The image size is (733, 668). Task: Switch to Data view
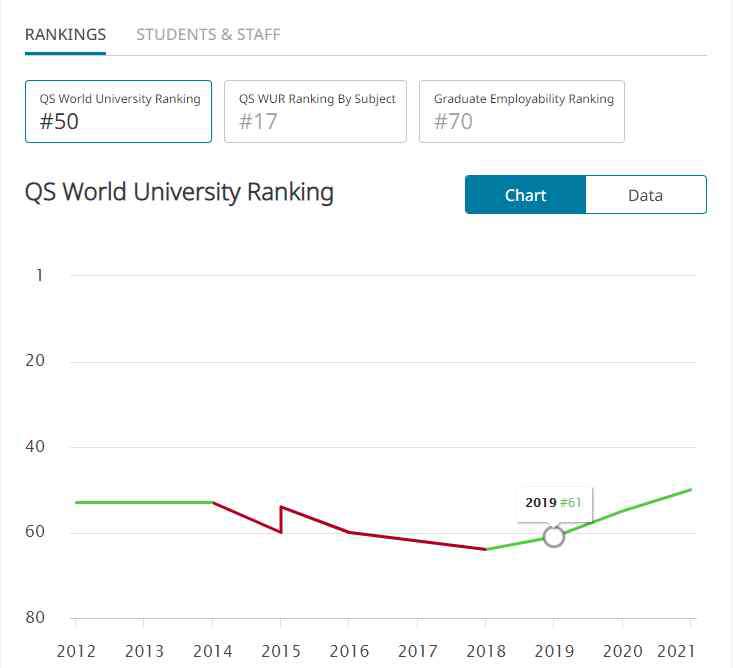pos(646,194)
